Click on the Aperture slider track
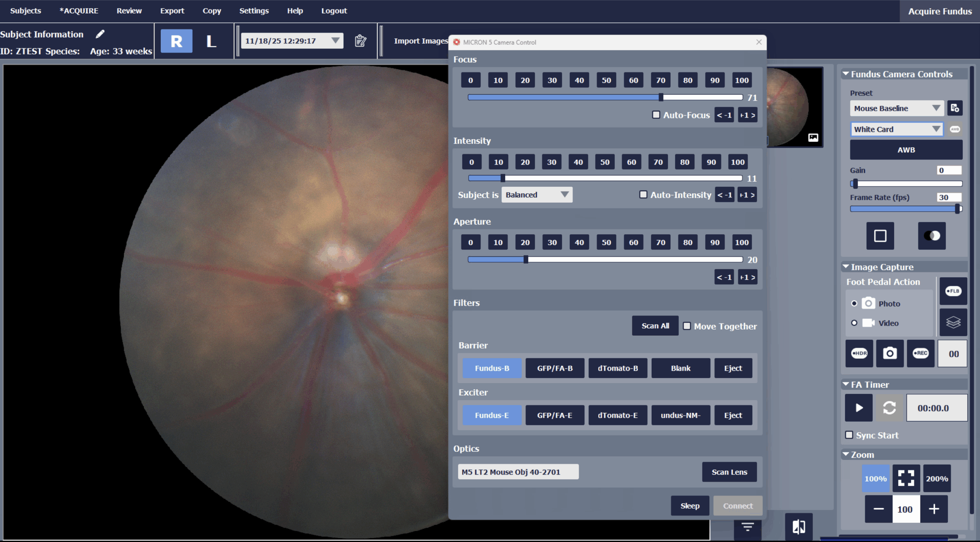The height and width of the screenshot is (542, 980). (612, 260)
